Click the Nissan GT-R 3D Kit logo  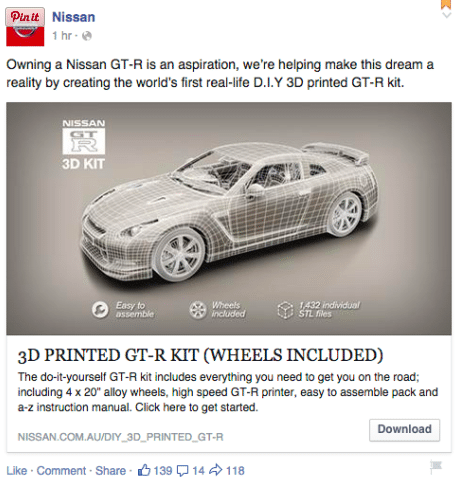click(84, 145)
